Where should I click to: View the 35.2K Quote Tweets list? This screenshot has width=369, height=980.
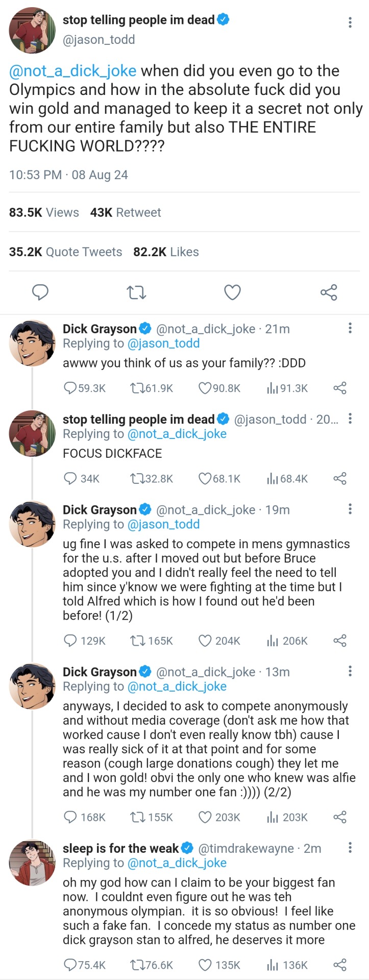[66, 252]
